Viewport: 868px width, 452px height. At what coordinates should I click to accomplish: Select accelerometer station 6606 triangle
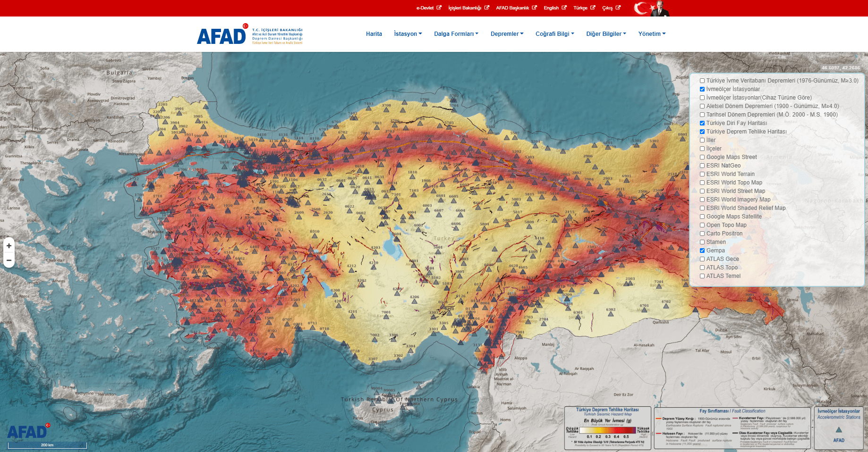456,229
